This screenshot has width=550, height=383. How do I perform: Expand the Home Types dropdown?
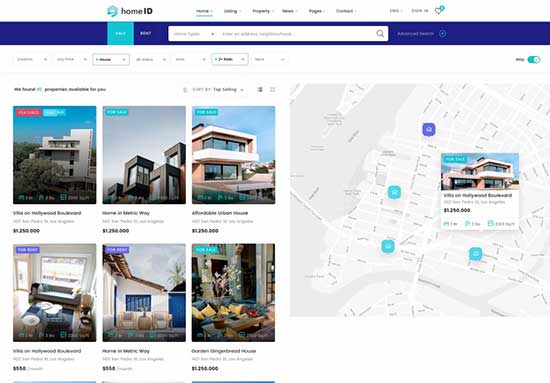tap(194, 34)
